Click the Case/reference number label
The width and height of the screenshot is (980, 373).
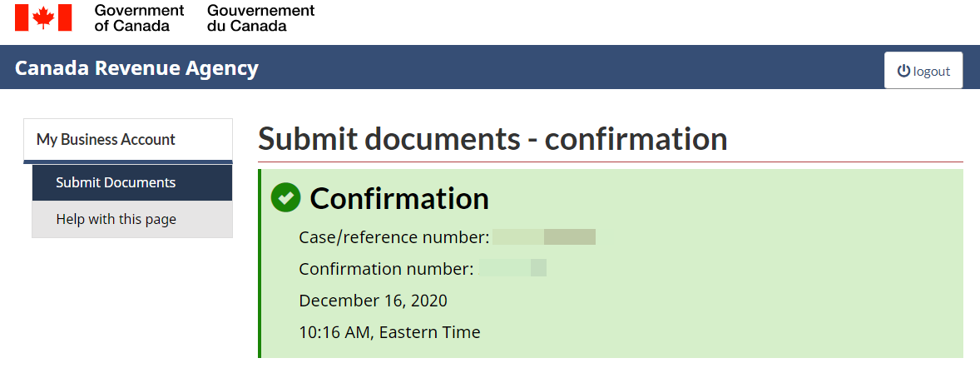[393, 237]
